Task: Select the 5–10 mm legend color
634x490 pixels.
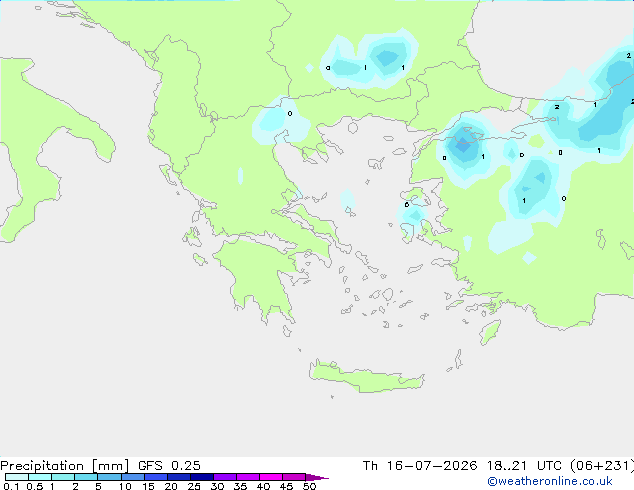Action: pyautogui.click(x=109, y=477)
